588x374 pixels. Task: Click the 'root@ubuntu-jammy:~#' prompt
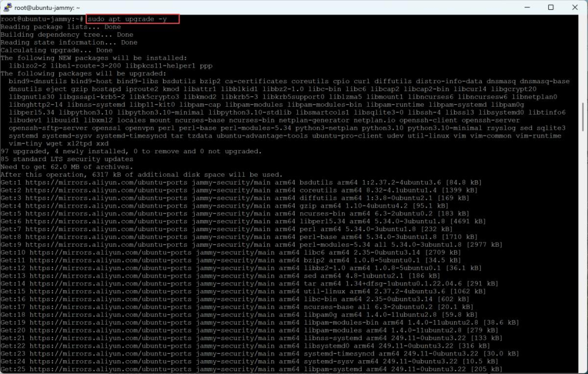click(x=42, y=19)
